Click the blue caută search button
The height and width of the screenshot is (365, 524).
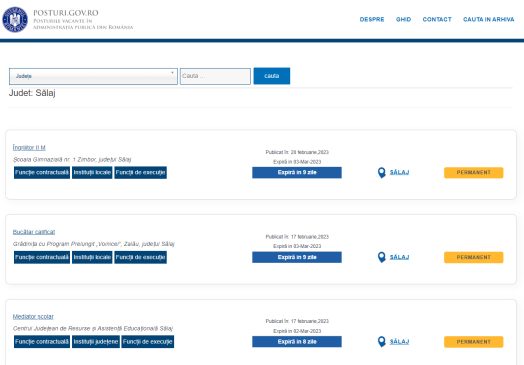pyautogui.click(x=272, y=76)
